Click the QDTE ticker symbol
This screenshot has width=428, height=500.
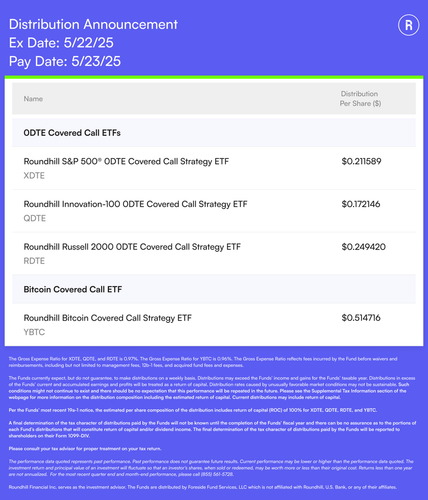click(35, 218)
